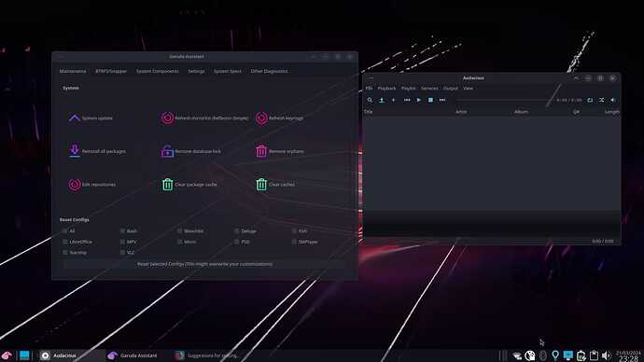644x362 pixels.
Task: Click Refresh keyrings option
Action: click(x=279, y=118)
